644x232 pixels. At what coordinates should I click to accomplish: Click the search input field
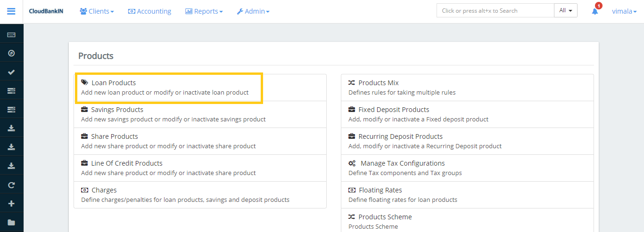click(495, 11)
